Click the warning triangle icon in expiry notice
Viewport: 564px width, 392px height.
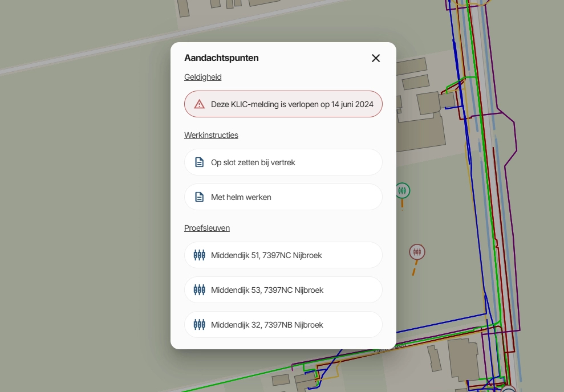[199, 104]
